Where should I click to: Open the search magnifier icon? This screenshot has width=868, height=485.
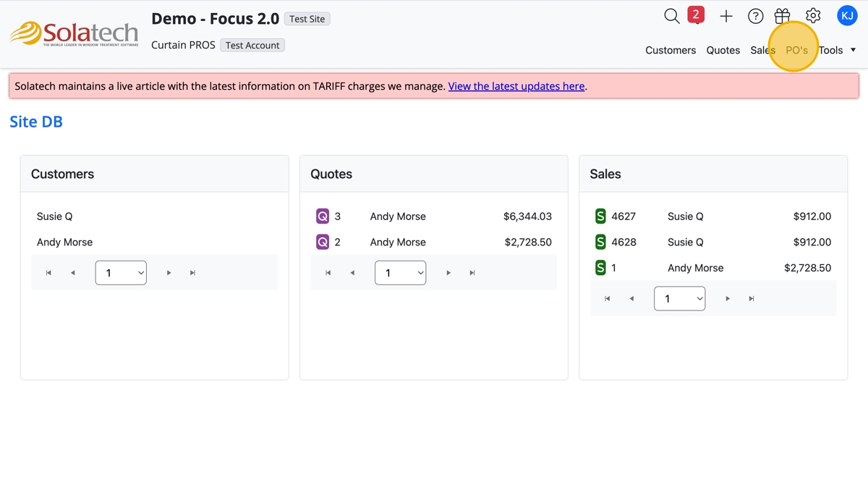coord(672,16)
